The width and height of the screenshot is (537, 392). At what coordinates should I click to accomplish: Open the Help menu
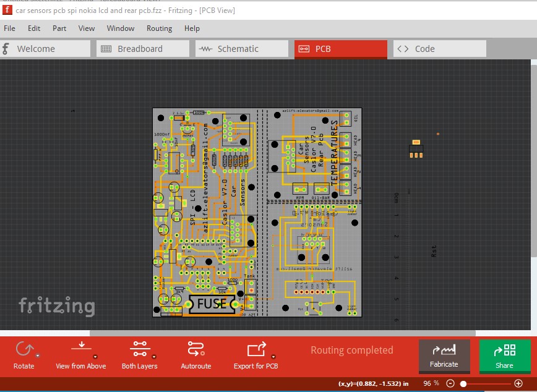pos(192,28)
